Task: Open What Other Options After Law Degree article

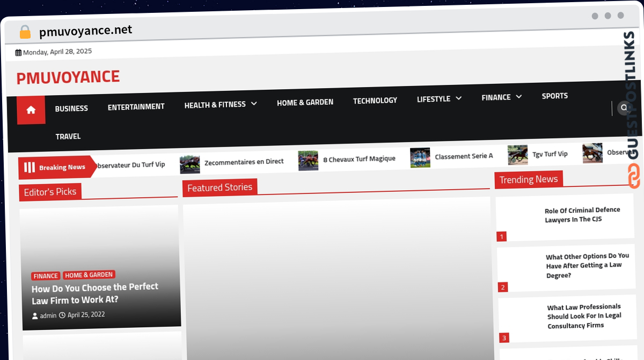Action: pos(587,265)
